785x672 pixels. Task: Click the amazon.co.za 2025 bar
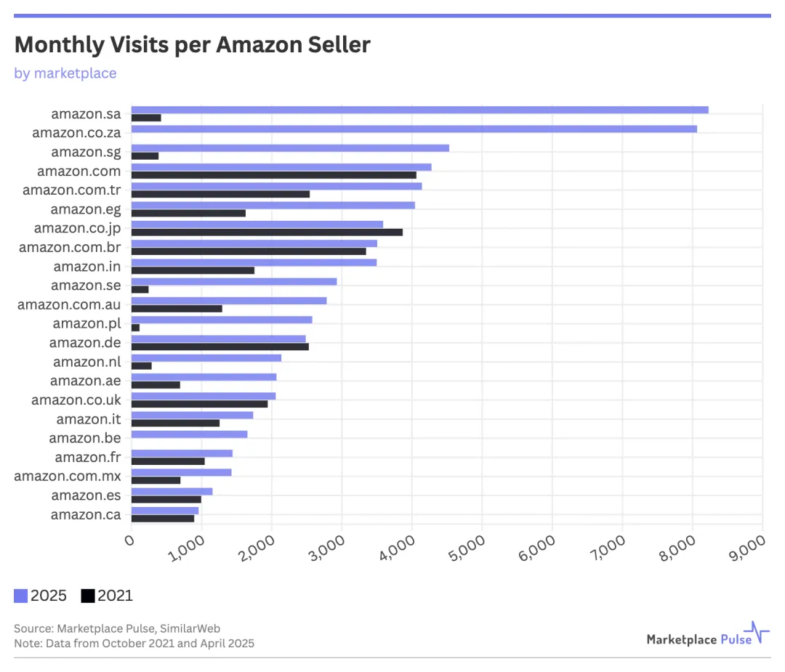(414, 129)
